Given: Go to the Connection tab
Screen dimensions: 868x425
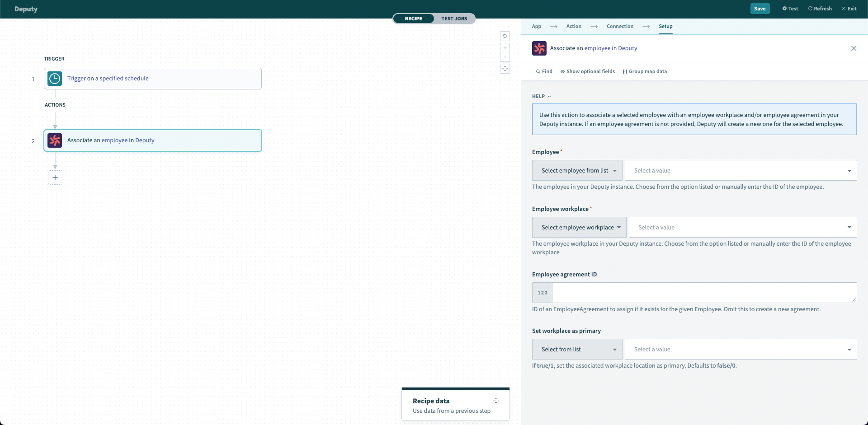Looking at the screenshot, I should pos(620,26).
